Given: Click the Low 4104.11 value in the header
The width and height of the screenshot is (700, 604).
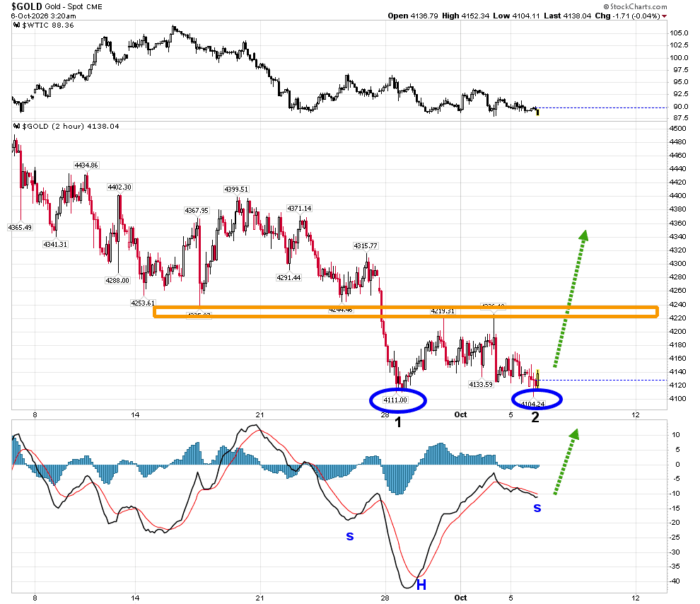Looking at the screenshot, I should [x=516, y=16].
